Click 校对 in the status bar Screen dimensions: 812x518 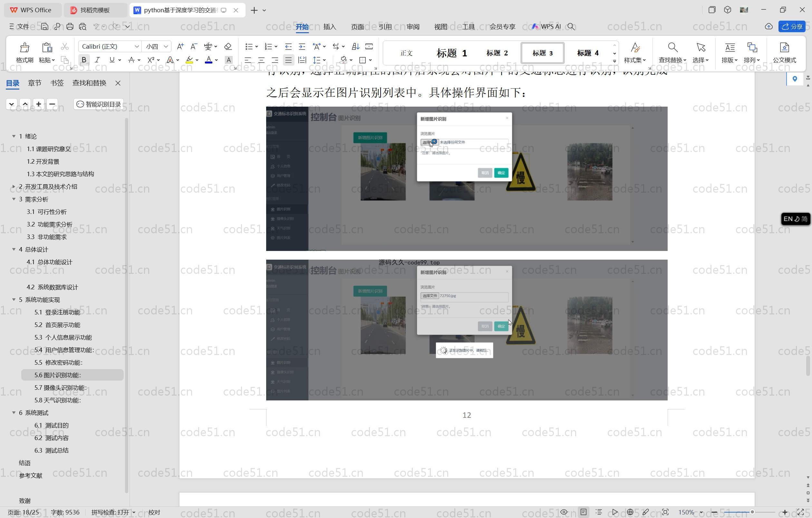coord(154,512)
